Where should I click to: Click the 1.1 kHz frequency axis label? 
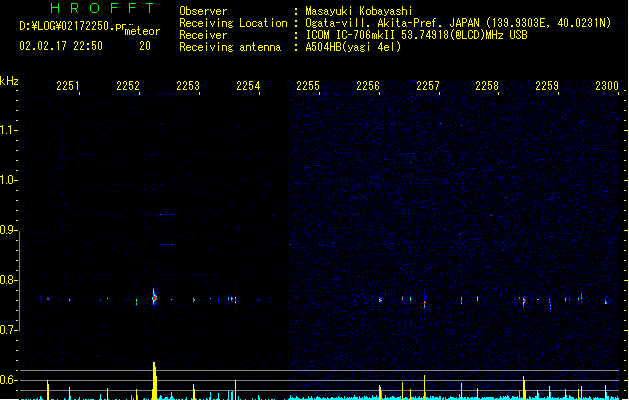(x=7, y=130)
